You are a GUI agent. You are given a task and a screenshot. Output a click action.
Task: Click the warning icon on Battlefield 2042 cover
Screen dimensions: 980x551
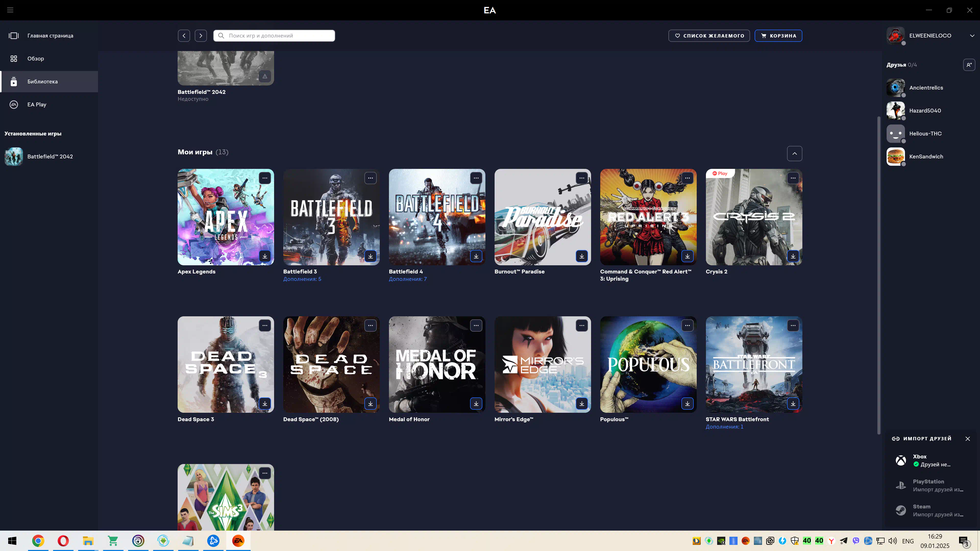(x=265, y=76)
